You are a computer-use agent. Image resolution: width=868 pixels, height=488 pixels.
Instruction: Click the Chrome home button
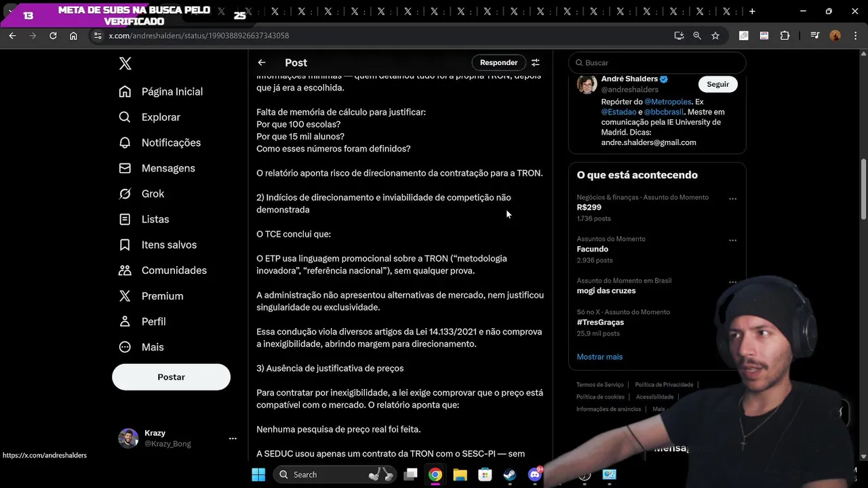click(x=73, y=35)
